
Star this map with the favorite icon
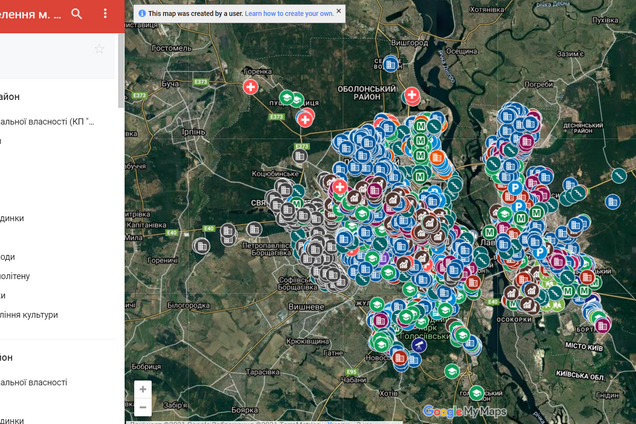tap(99, 48)
